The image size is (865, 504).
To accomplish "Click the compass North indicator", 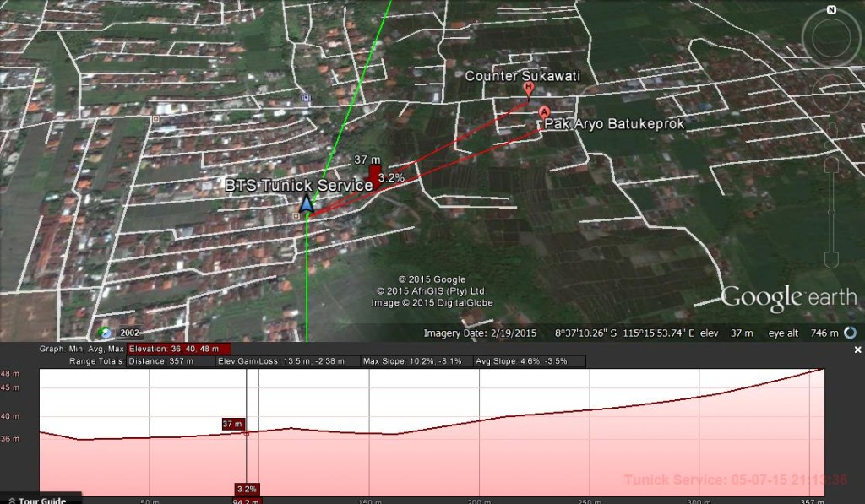I will (831, 9).
